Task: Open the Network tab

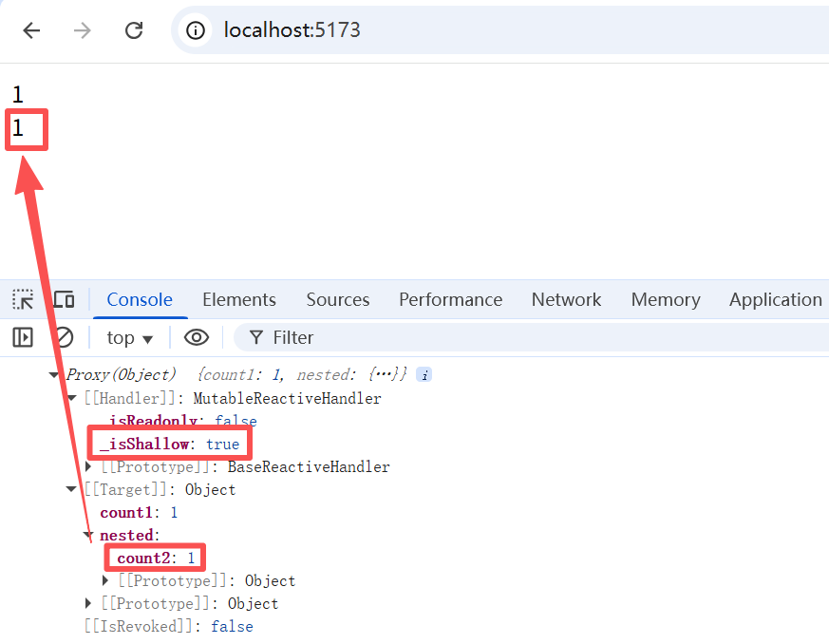Action: pyautogui.click(x=566, y=300)
